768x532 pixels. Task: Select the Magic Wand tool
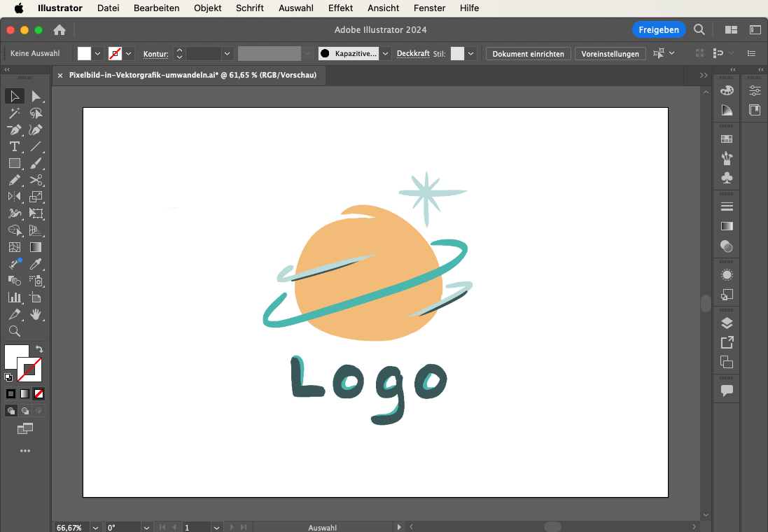(14, 113)
